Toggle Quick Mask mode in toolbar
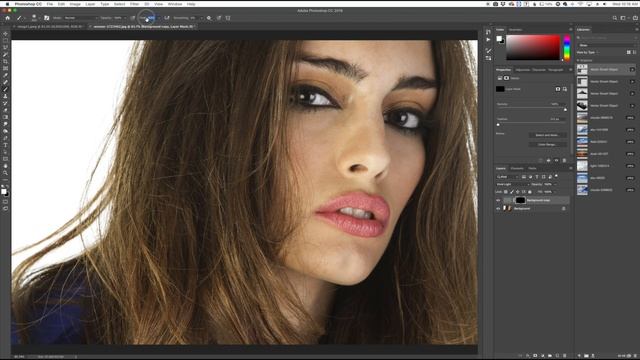Viewport: 640px width, 360px height. tap(5, 202)
